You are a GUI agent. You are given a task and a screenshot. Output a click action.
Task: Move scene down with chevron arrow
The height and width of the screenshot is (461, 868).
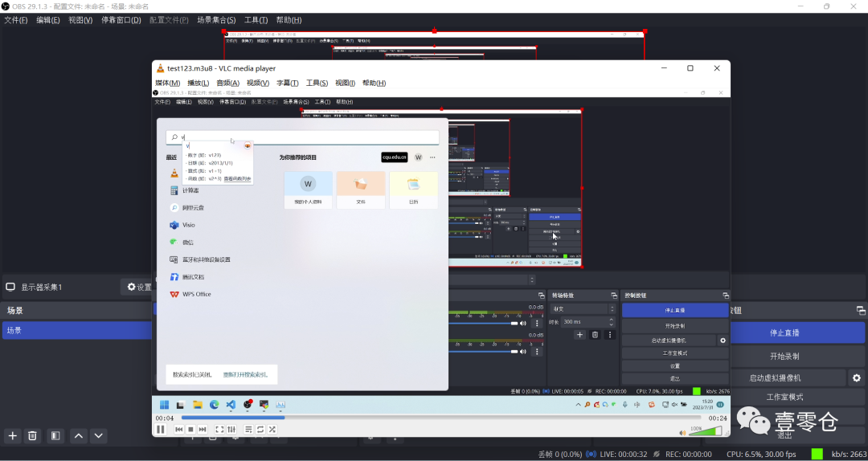pos(99,436)
